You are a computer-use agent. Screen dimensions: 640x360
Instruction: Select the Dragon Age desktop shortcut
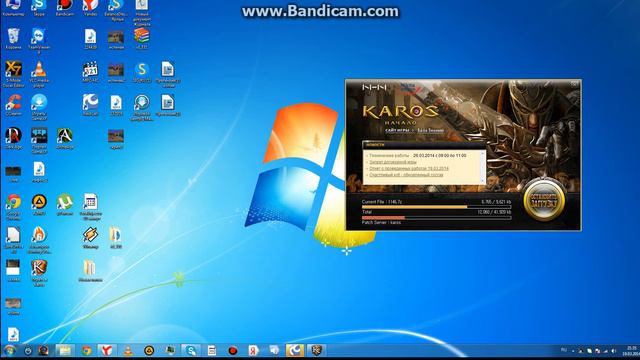click(x=13, y=138)
